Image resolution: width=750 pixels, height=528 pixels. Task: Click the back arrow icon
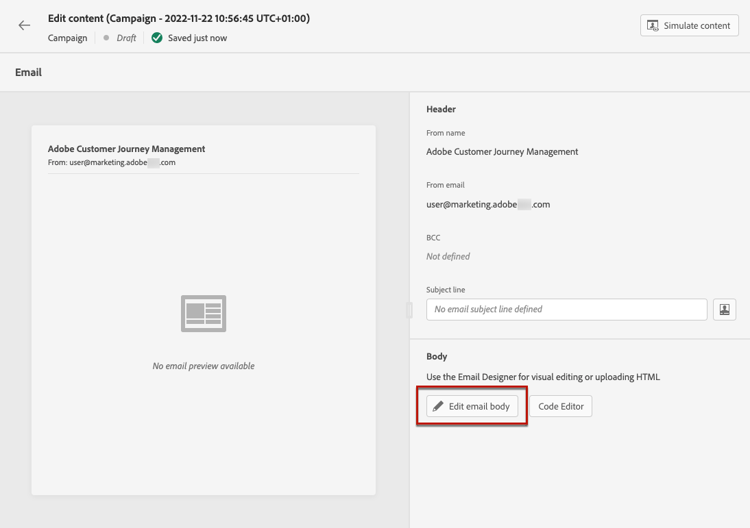click(x=24, y=25)
